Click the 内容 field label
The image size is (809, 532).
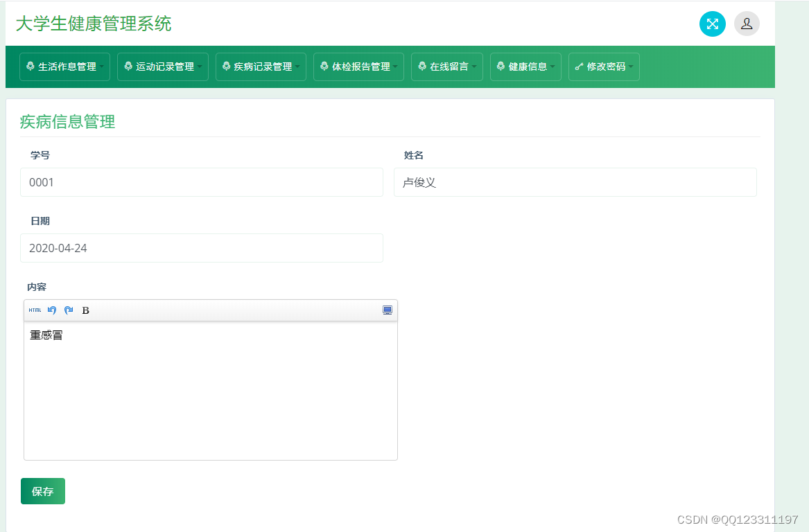tap(37, 287)
